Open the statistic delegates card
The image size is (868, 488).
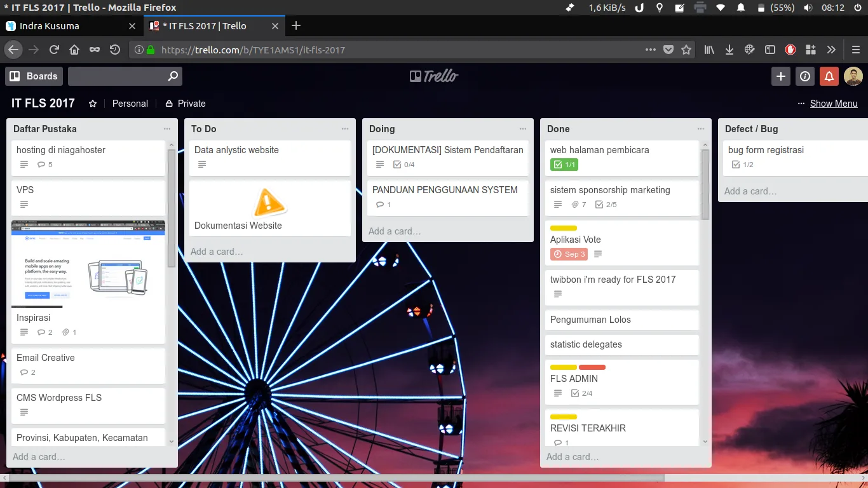[x=622, y=344]
